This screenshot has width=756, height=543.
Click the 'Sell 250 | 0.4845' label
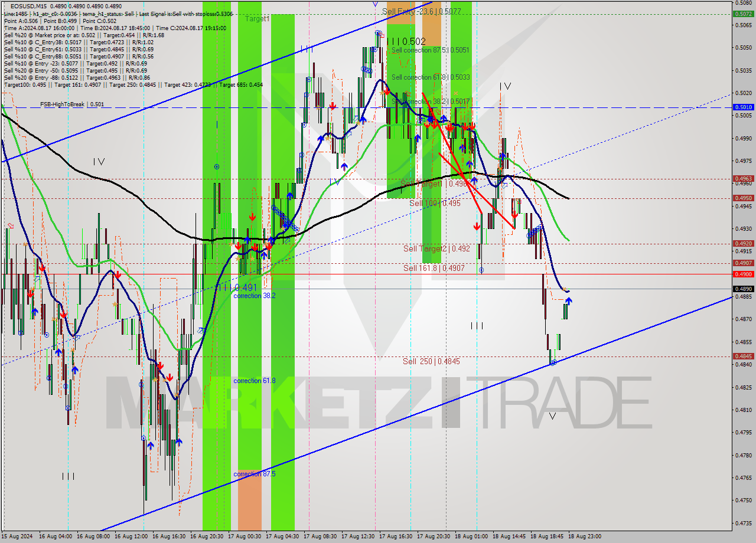click(431, 361)
